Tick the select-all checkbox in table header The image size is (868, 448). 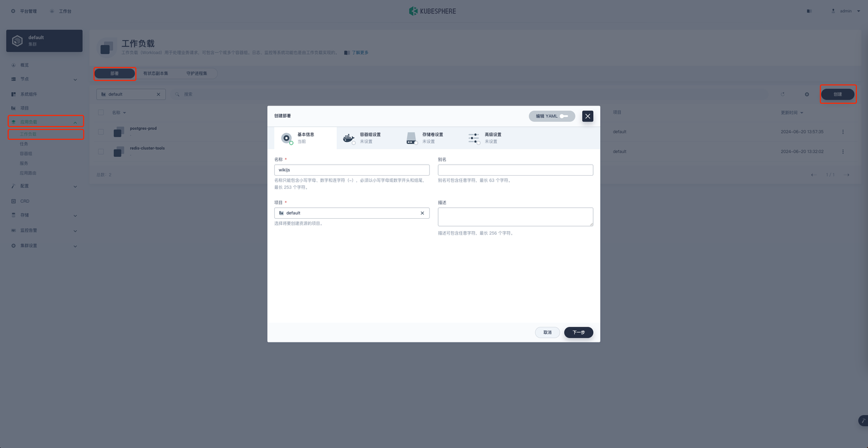101,113
